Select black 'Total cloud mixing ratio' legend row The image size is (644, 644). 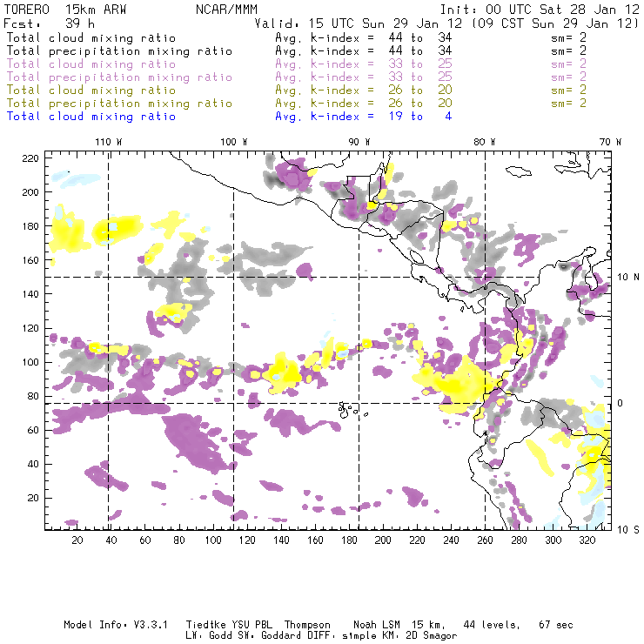pos(91,37)
